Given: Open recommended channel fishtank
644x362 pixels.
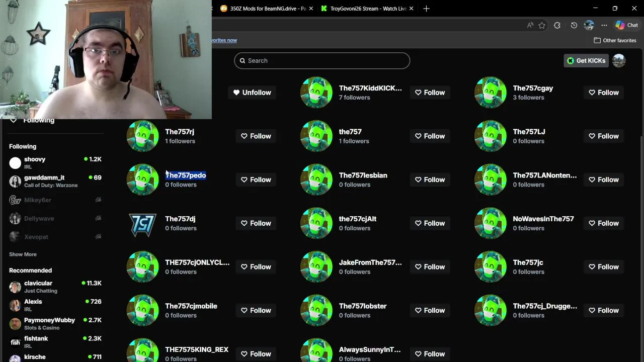Looking at the screenshot, I should (55, 342).
